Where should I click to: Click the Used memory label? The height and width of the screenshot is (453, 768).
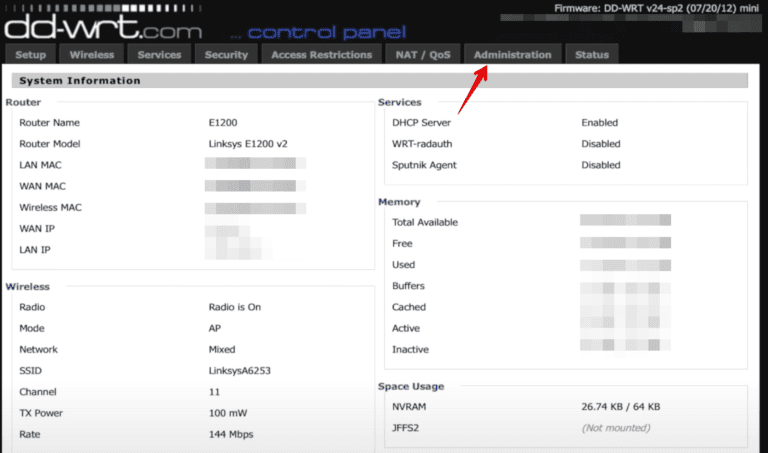403,264
